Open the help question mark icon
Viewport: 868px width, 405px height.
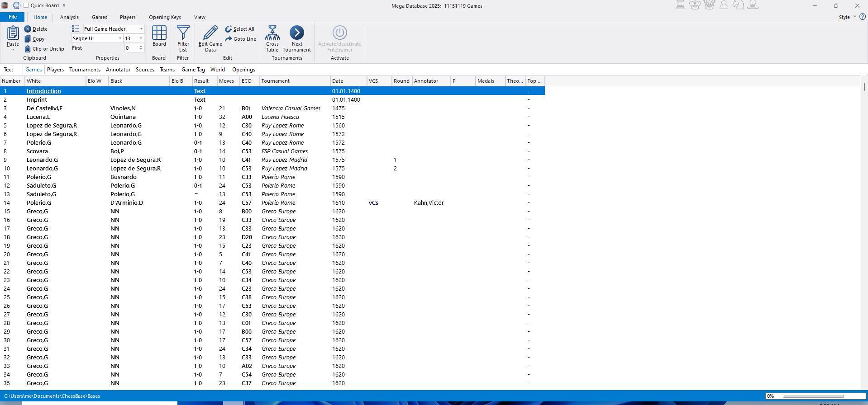click(x=862, y=17)
